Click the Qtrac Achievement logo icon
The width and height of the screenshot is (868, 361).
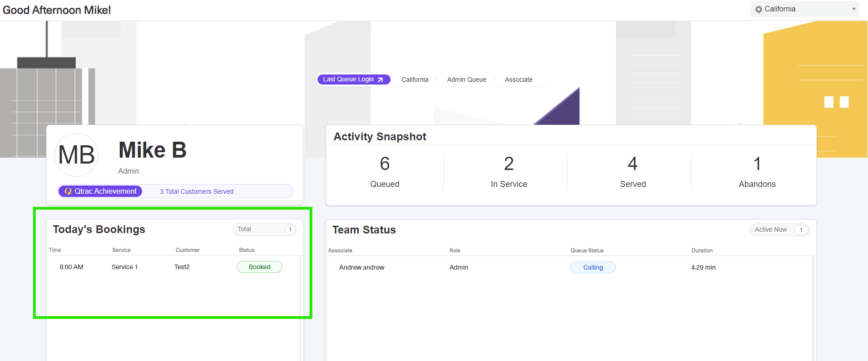tap(68, 191)
